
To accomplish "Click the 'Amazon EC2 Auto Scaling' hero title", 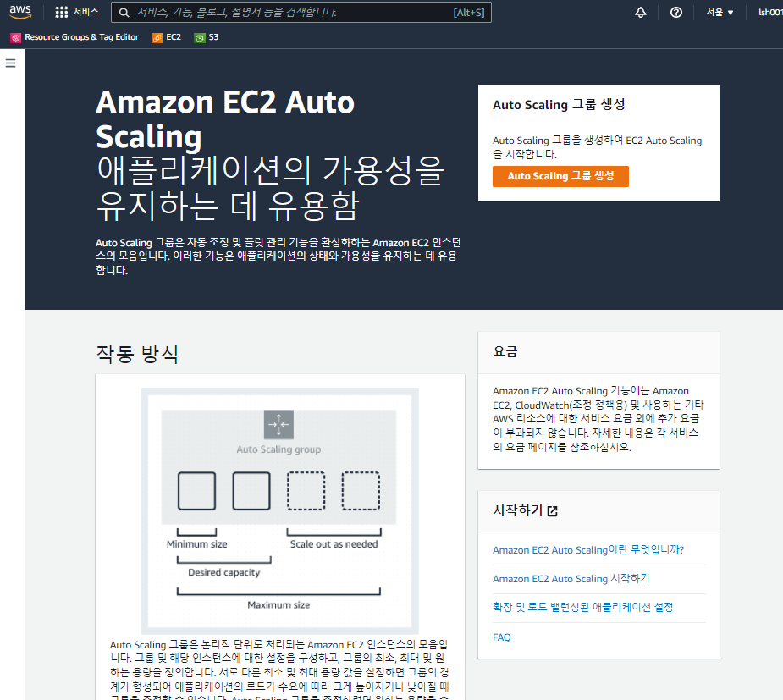I will pyautogui.click(x=225, y=119).
